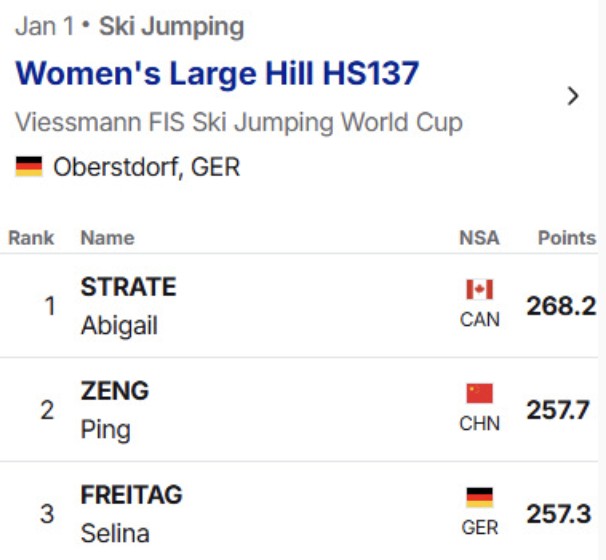Click Germany flag icon for Freitag
The width and height of the screenshot is (606, 560).
click(x=480, y=497)
